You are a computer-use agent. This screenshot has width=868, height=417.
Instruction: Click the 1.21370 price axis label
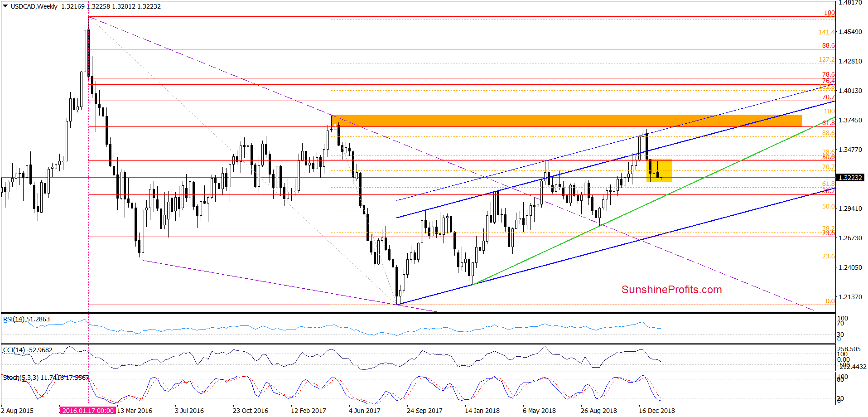[850, 297]
